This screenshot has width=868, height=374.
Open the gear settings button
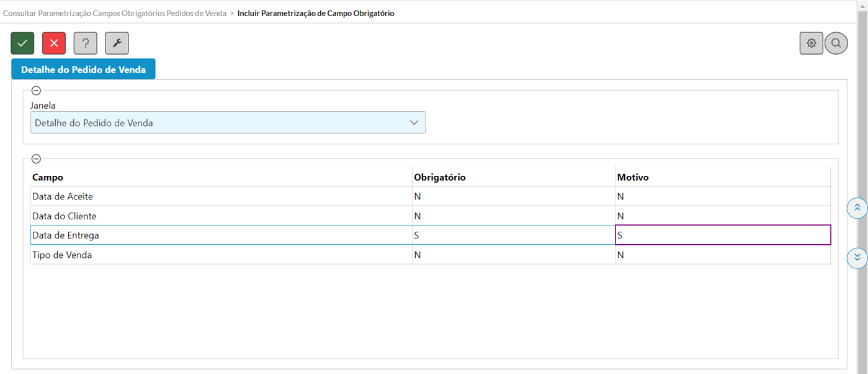(812, 43)
